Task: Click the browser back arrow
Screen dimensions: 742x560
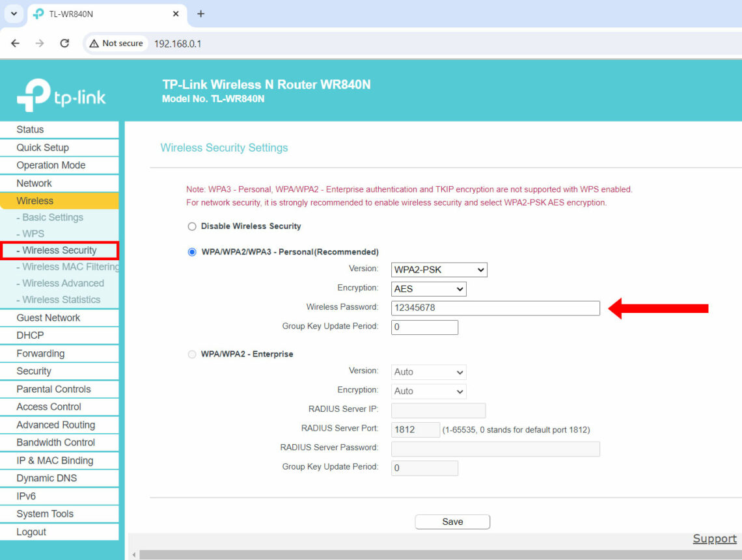Action: [15, 43]
